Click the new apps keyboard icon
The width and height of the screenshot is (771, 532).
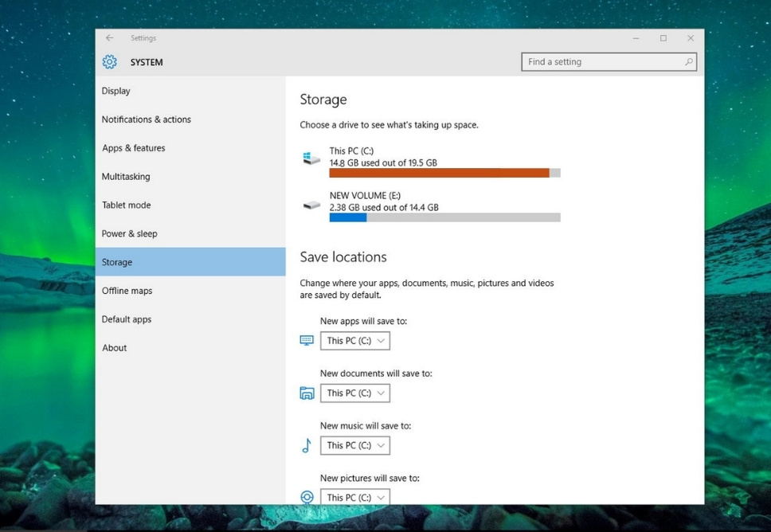point(307,341)
